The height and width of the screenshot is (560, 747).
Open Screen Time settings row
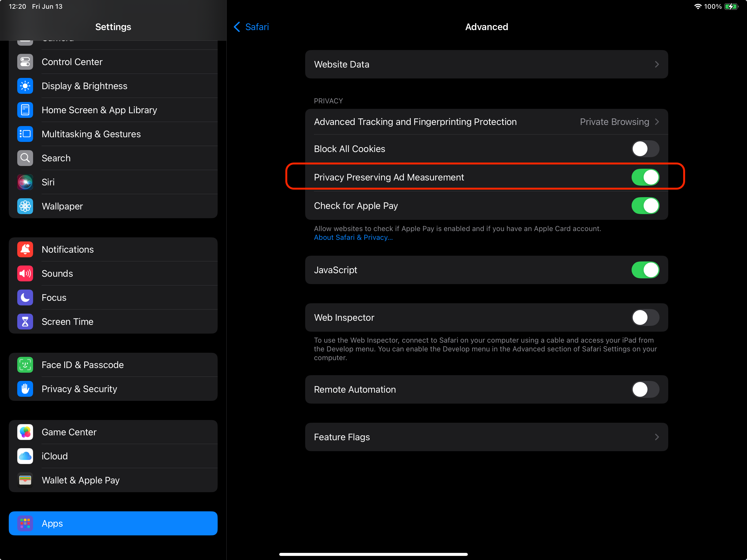pos(113,322)
